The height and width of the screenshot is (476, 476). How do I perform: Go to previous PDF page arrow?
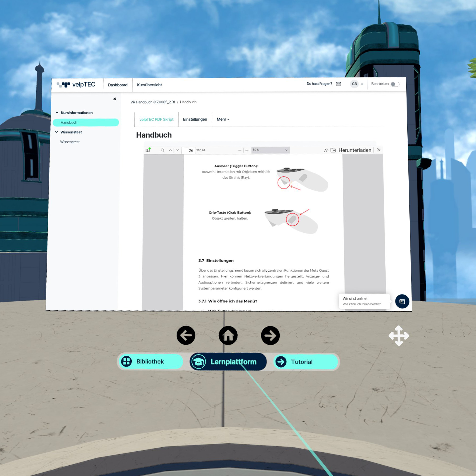170,150
